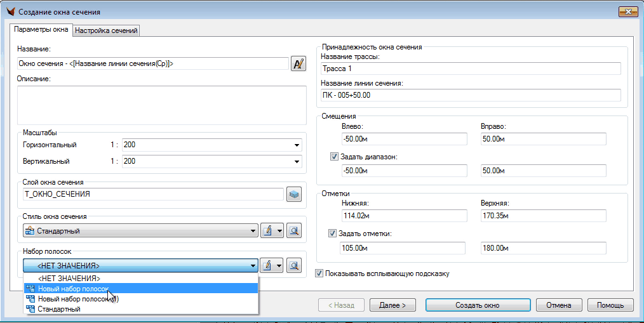Screen dimensions: 644x323
Task: Select 'Стандартный' in the band set list
Action: click(x=59, y=309)
